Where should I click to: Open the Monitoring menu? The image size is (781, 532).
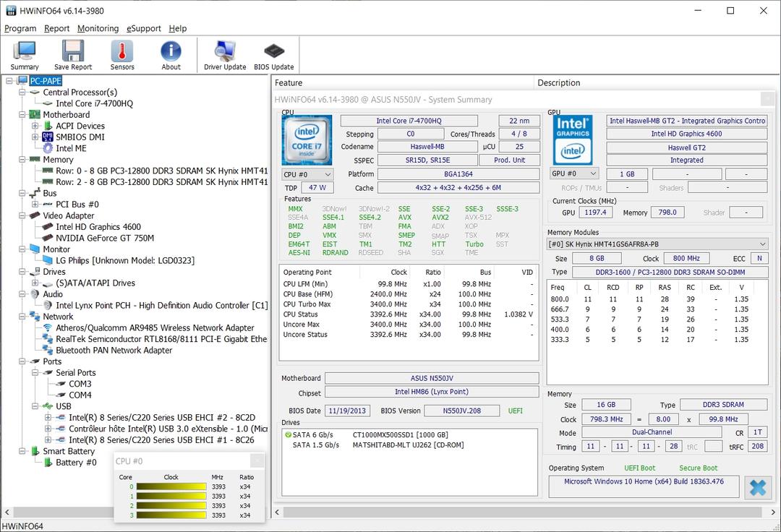click(x=98, y=28)
